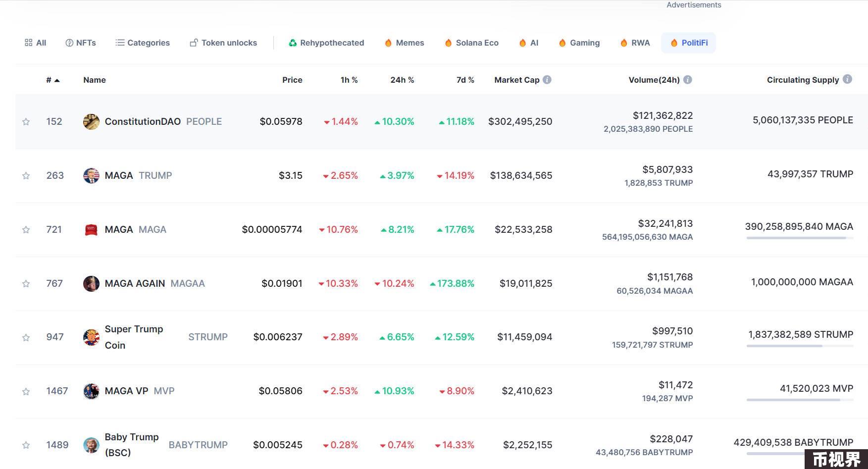Click the Token unlocks padlock icon
Screen dimensions: 868x469
click(194, 43)
